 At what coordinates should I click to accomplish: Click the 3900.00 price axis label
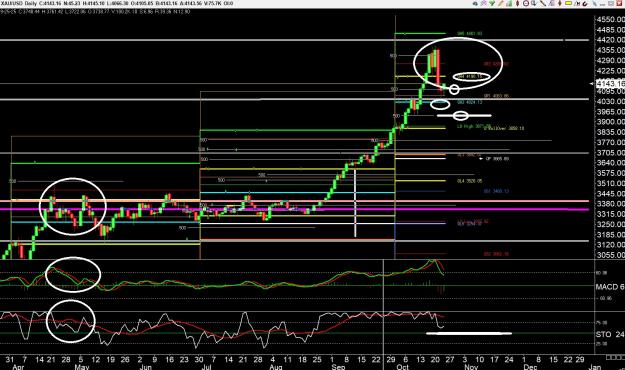pyautogui.click(x=610, y=122)
